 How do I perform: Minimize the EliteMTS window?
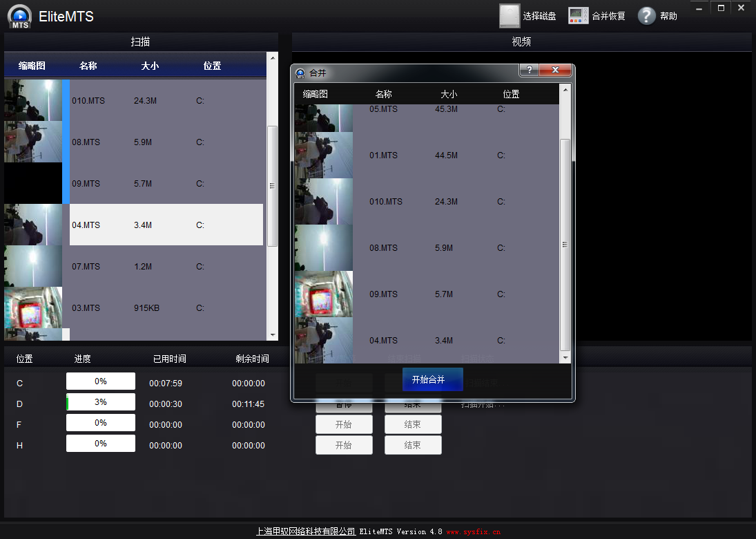tap(699, 8)
